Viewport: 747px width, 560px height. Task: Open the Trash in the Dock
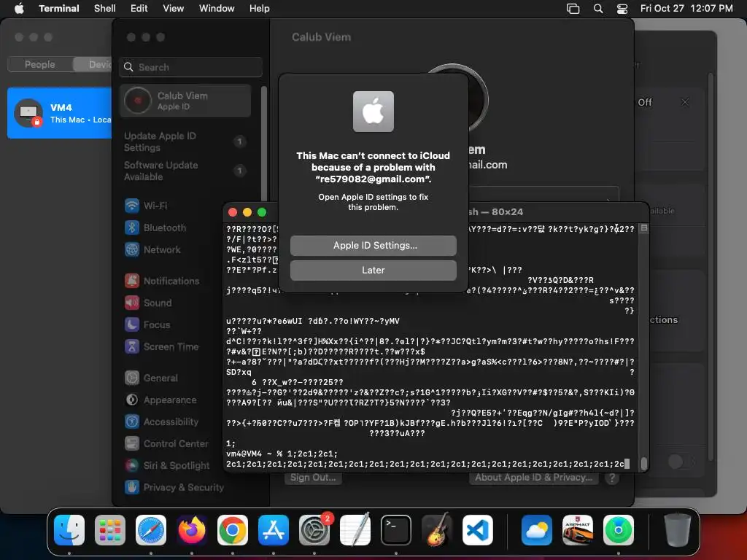(678, 529)
